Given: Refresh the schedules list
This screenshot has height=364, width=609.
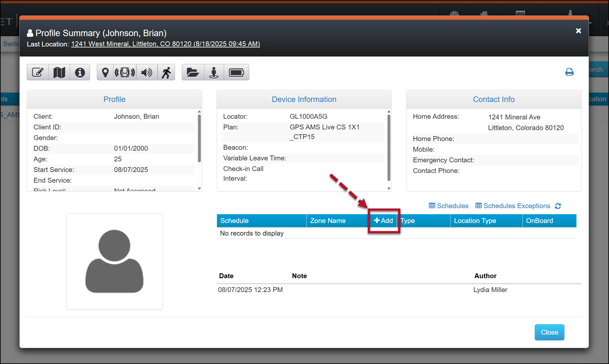Looking at the screenshot, I should [558, 206].
